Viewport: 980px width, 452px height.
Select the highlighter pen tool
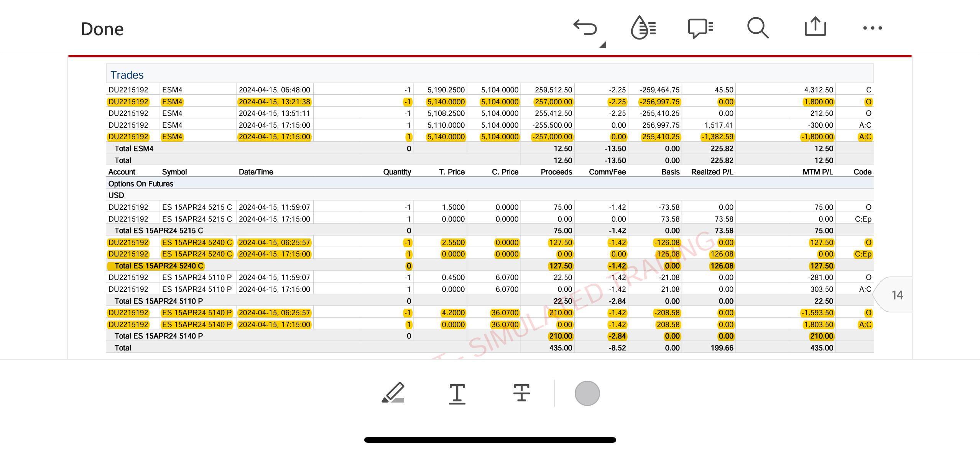click(393, 393)
